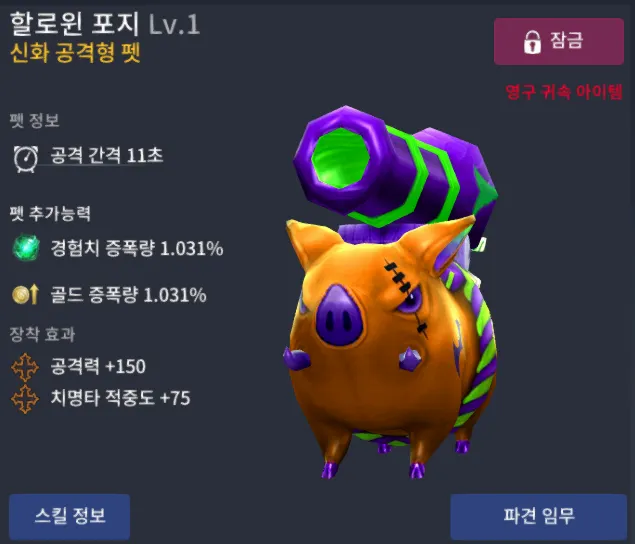Open the 스킬 정보 skill info
Screen dimensions: 635x544
click(x=70, y=516)
